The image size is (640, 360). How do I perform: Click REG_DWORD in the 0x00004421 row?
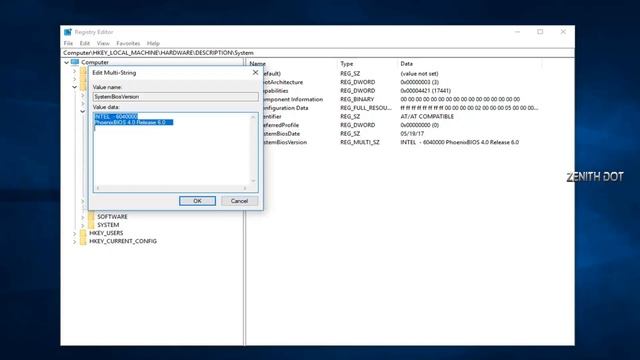click(358, 91)
